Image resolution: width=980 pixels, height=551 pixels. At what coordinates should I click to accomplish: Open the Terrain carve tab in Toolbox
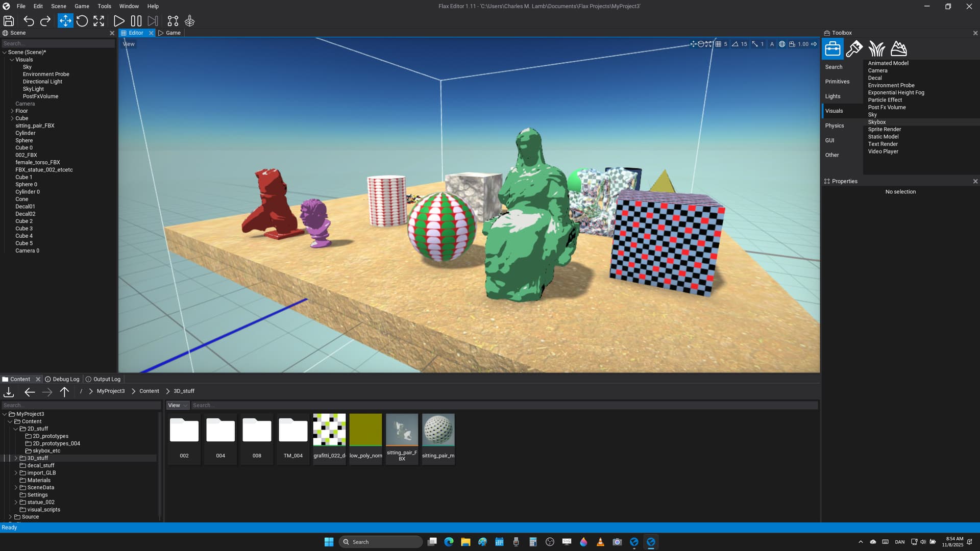pyautogui.click(x=898, y=49)
